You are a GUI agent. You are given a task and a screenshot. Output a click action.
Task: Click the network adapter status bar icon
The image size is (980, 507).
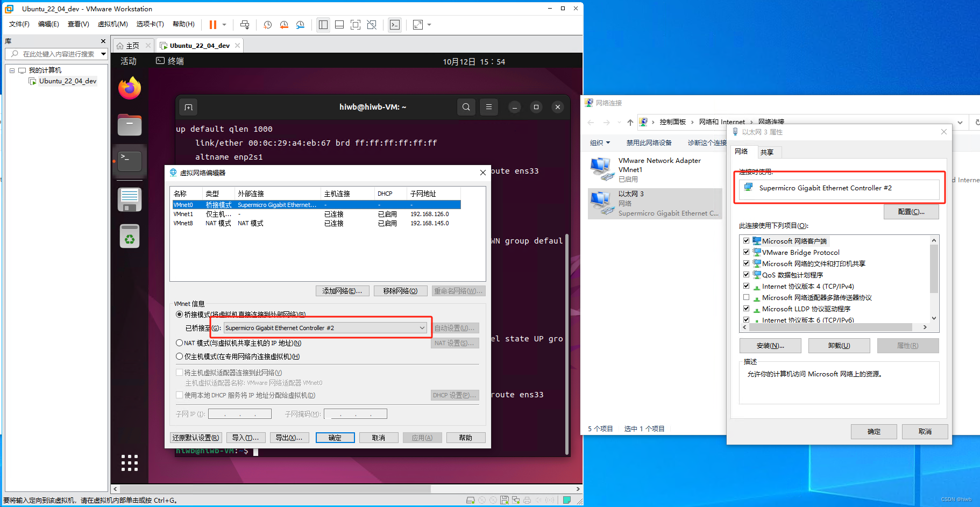[x=516, y=500]
